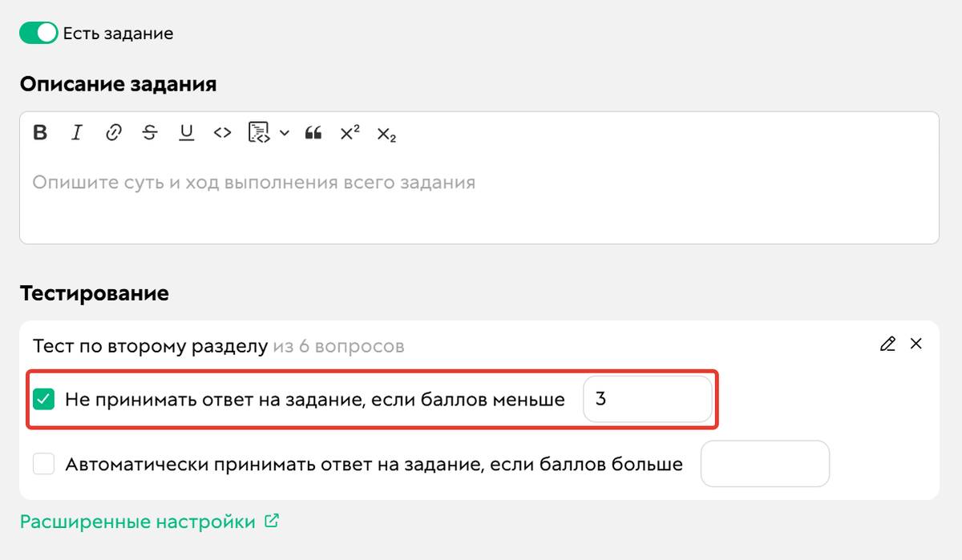The image size is (962, 560).
Task: Edit the test with the pencil icon
Action: coord(887,344)
